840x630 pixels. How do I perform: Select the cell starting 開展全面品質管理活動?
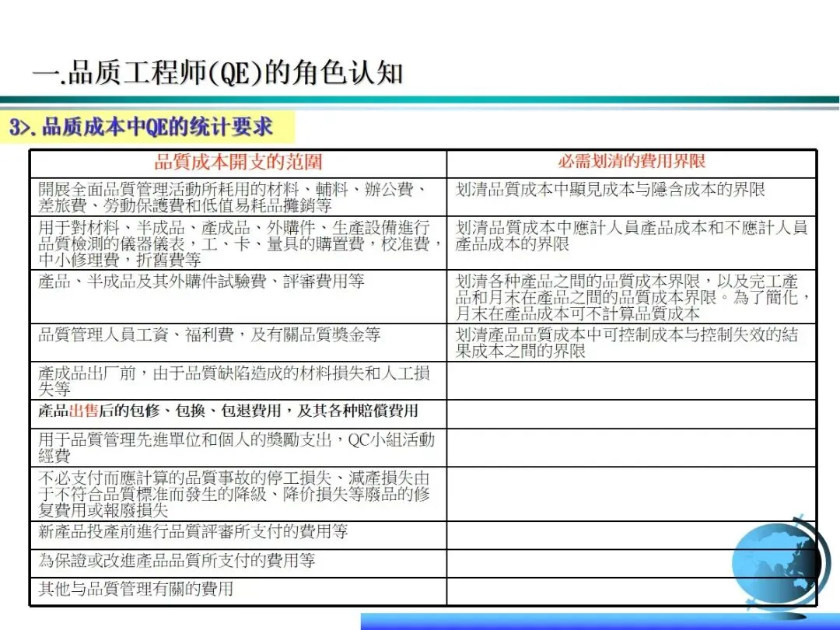pos(239,197)
